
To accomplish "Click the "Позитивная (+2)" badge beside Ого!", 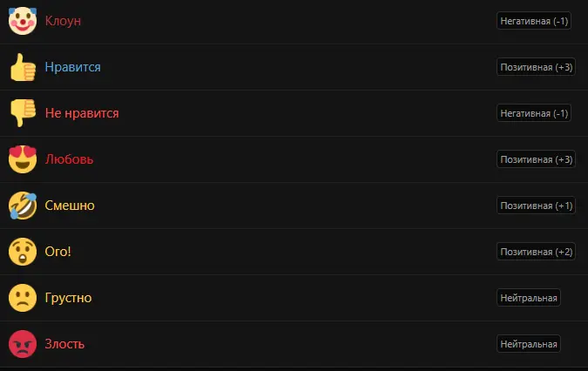I will click(x=536, y=252).
